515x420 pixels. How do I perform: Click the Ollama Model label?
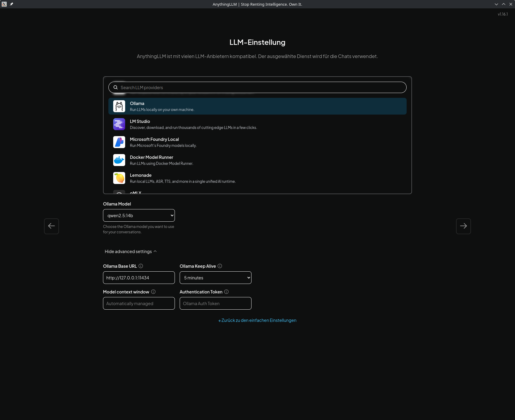point(117,204)
